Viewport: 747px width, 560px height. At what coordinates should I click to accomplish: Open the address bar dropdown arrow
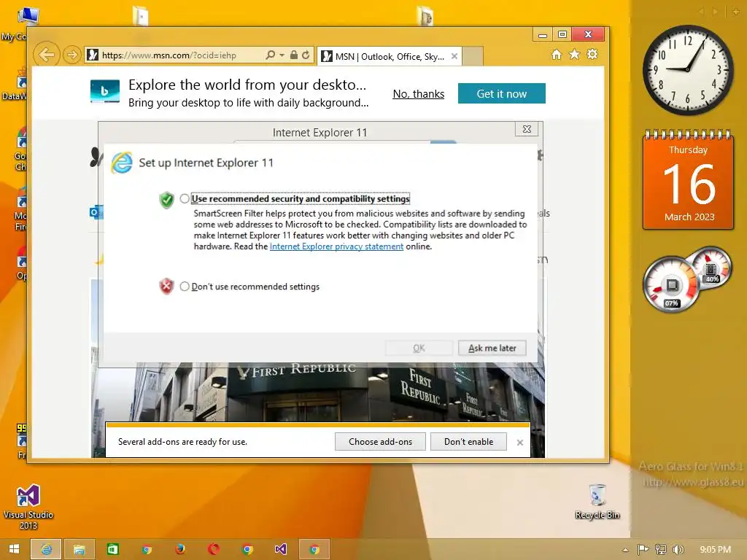coord(282,55)
